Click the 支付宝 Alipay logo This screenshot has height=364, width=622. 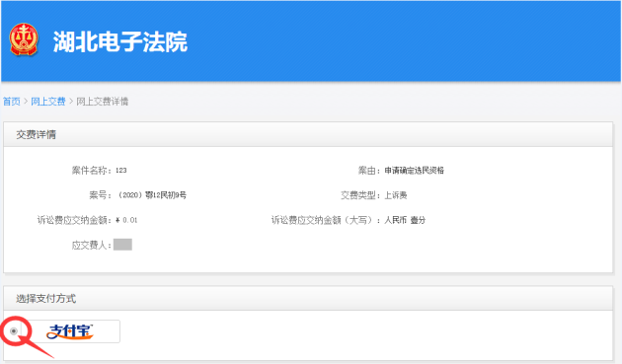click(x=70, y=331)
